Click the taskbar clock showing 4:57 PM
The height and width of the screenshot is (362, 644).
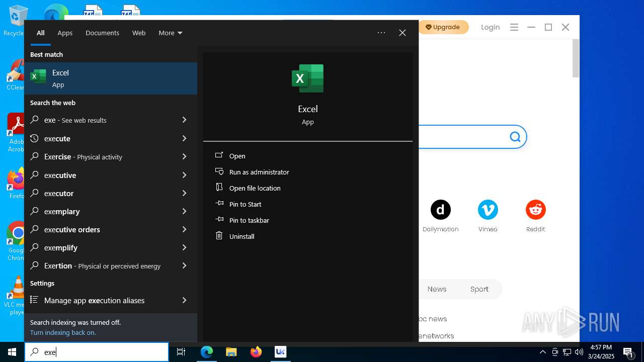click(601, 352)
